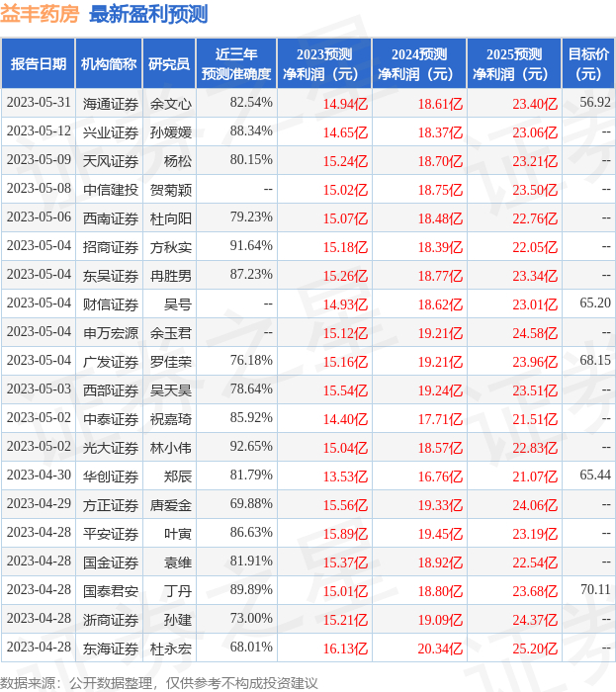Click 2025 profit 23.50亿
616x692 pixels.
pos(535,190)
